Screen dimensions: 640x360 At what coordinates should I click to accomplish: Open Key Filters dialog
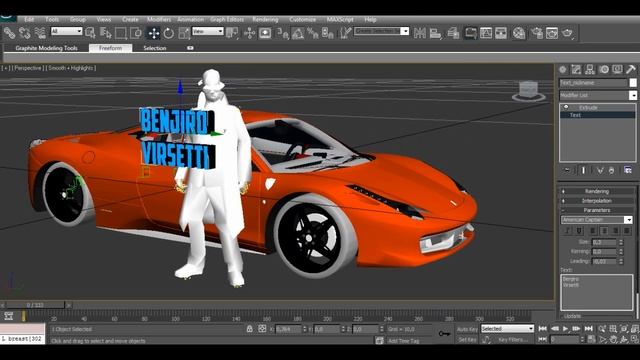[512, 340]
